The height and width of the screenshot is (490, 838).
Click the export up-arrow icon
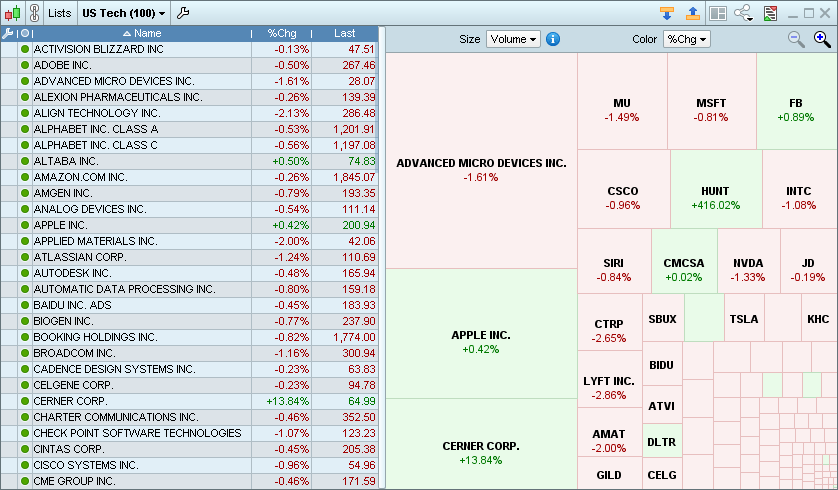coord(693,13)
